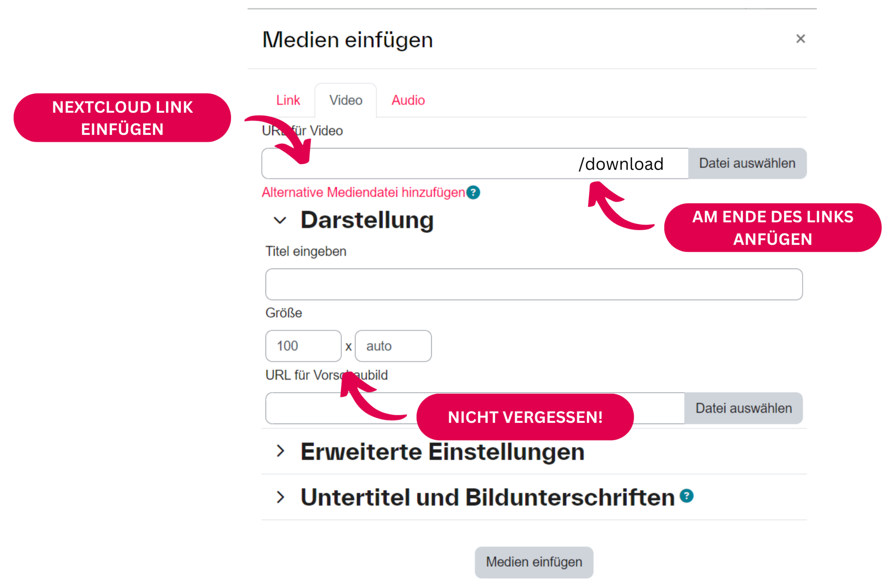This screenshot has height=588, width=891.
Task: Click the help icon next to Alternative Mediendatei
Action: (x=473, y=192)
